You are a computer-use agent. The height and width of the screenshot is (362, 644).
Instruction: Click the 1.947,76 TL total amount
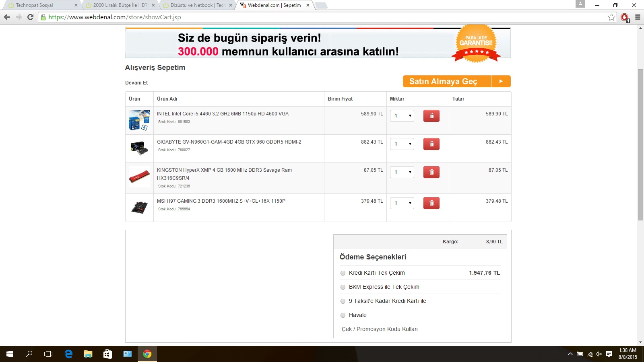pos(484,273)
